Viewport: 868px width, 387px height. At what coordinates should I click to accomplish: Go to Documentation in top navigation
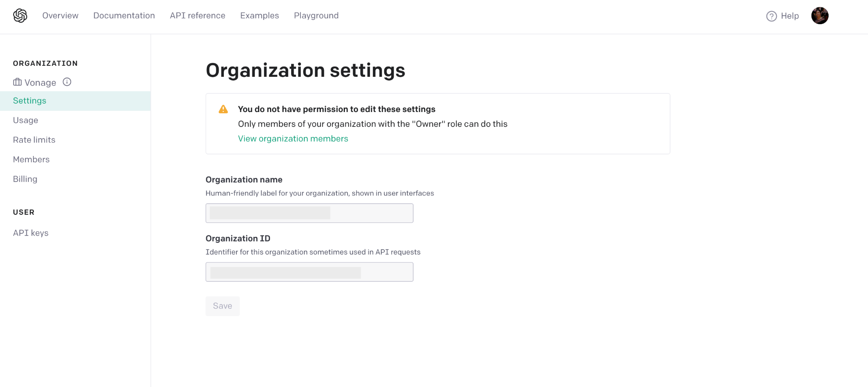click(124, 16)
